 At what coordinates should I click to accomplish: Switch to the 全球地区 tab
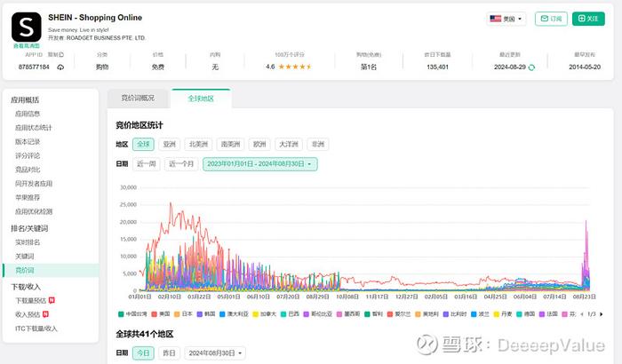[x=201, y=99]
